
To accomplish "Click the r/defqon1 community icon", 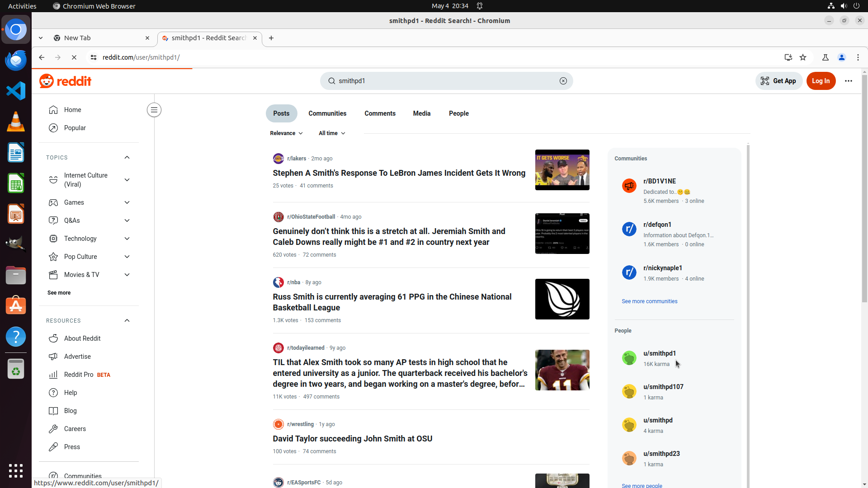I will [x=629, y=229].
